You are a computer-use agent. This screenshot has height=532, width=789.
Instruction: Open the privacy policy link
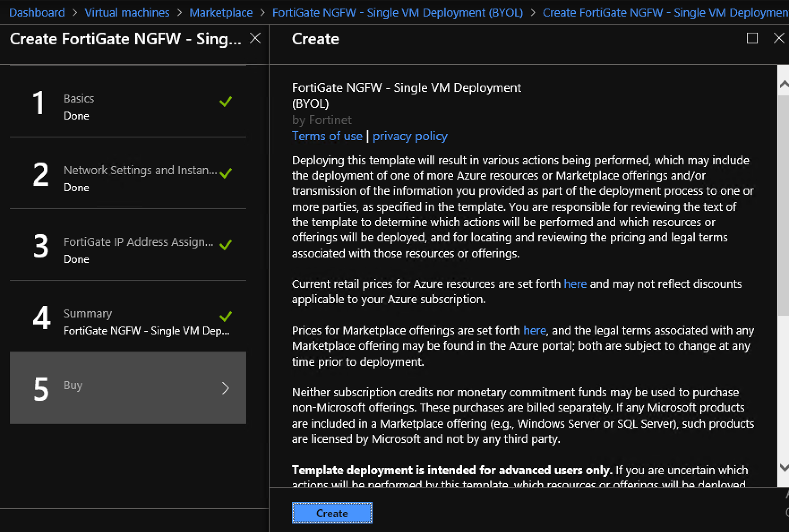point(410,136)
